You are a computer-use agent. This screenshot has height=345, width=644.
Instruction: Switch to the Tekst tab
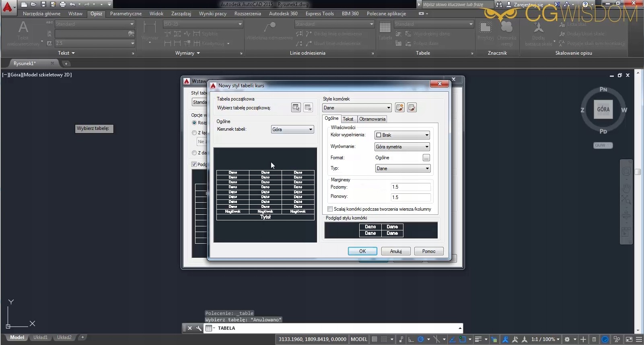[348, 119]
